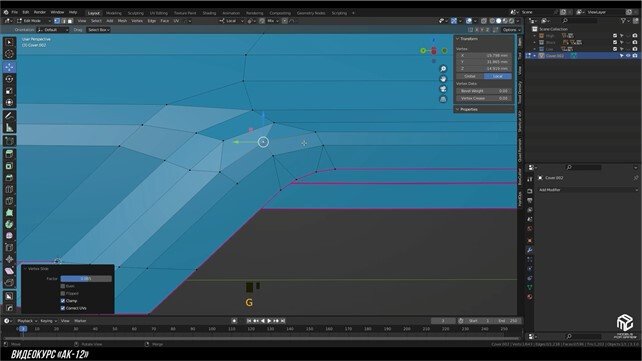
Task: Uncheck the Clamp option
Action: [63, 301]
